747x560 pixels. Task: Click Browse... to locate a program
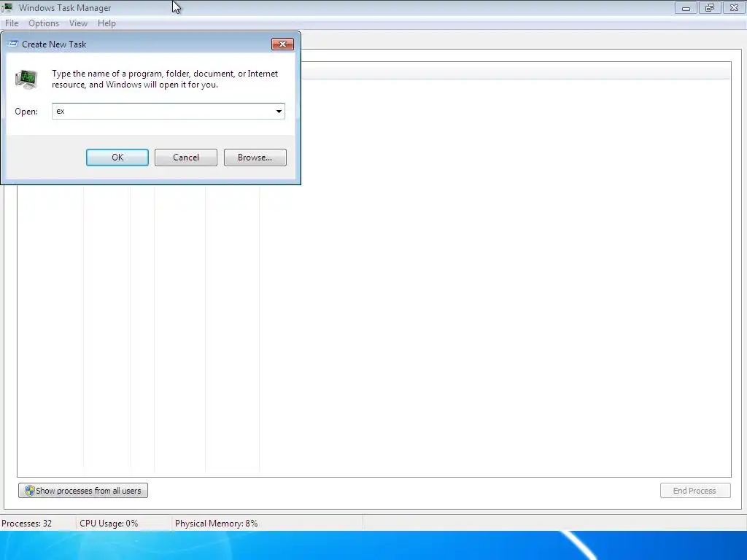[x=255, y=157]
